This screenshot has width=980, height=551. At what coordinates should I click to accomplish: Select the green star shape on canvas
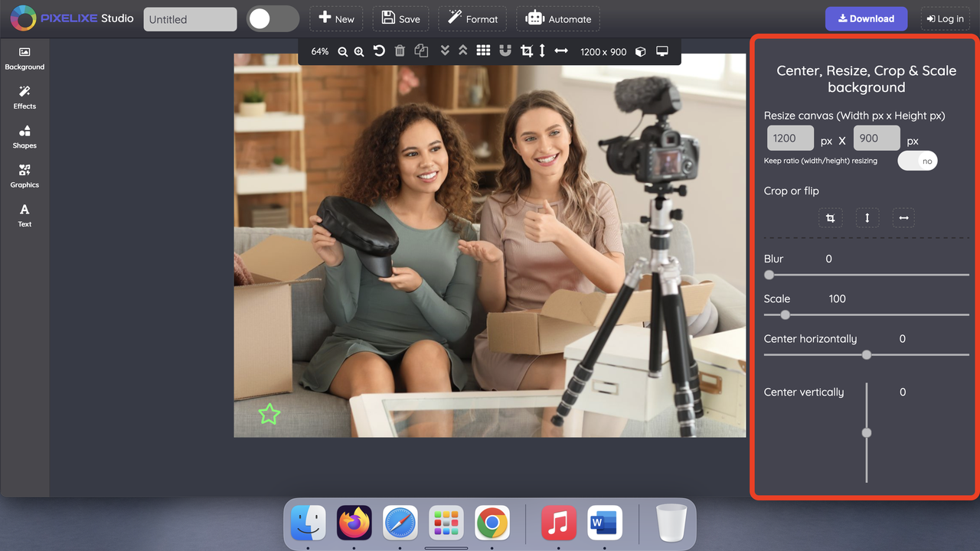tap(269, 414)
